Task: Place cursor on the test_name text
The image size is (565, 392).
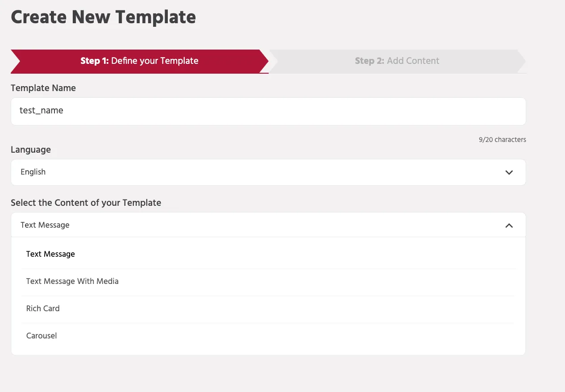Action: [42, 110]
